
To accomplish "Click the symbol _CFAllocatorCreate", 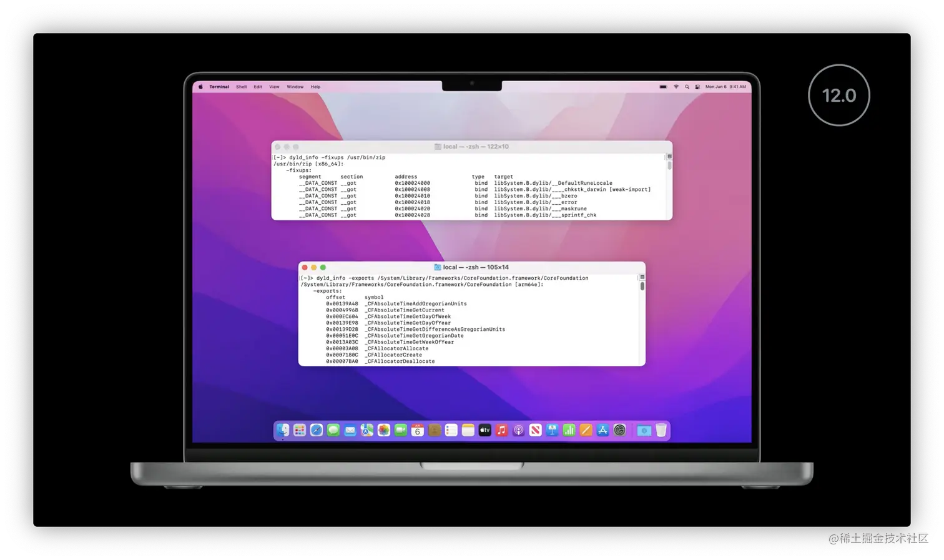I will click(393, 355).
